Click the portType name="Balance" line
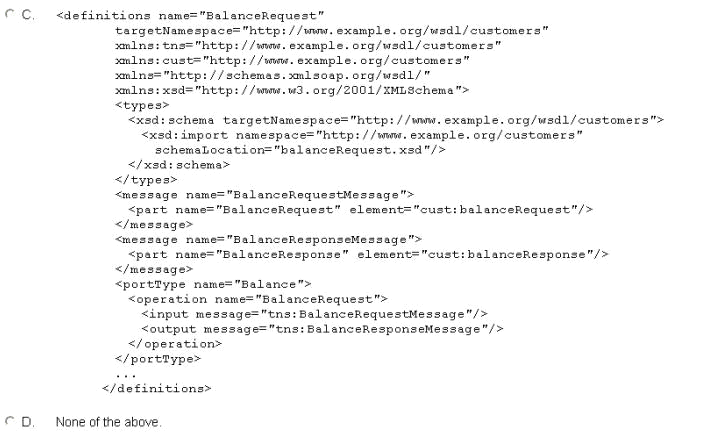The width and height of the screenshot is (719, 435). [x=213, y=284]
